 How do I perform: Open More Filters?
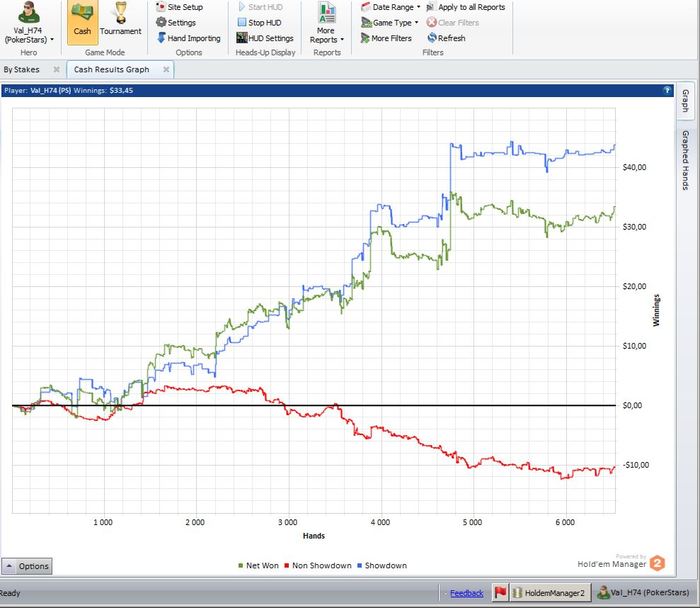386,38
